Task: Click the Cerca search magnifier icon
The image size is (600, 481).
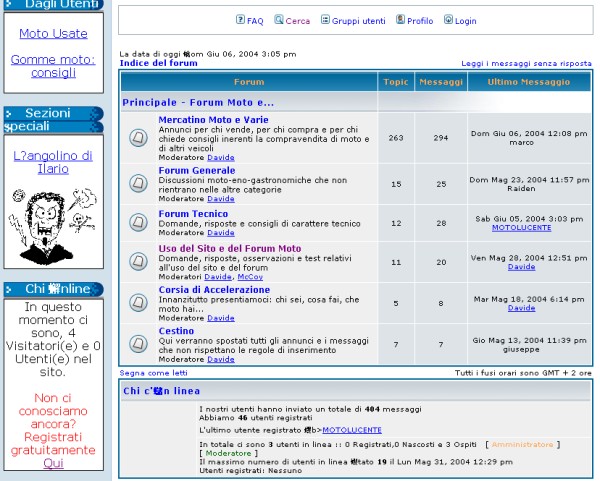Action: point(279,20)
